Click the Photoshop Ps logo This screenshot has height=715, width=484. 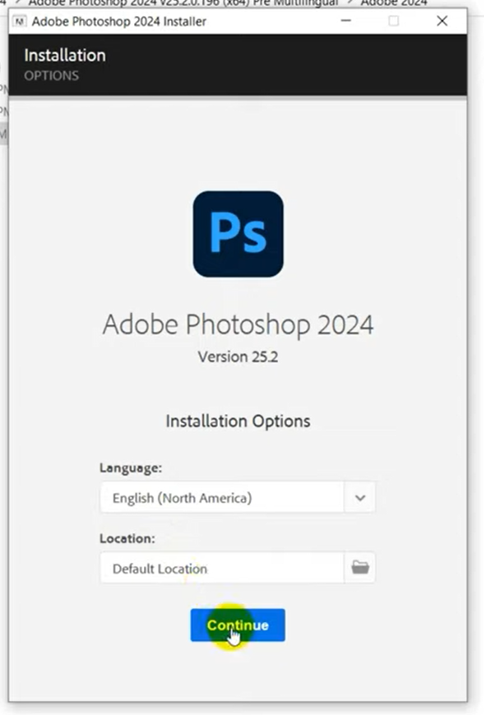(x=238, y=234)
